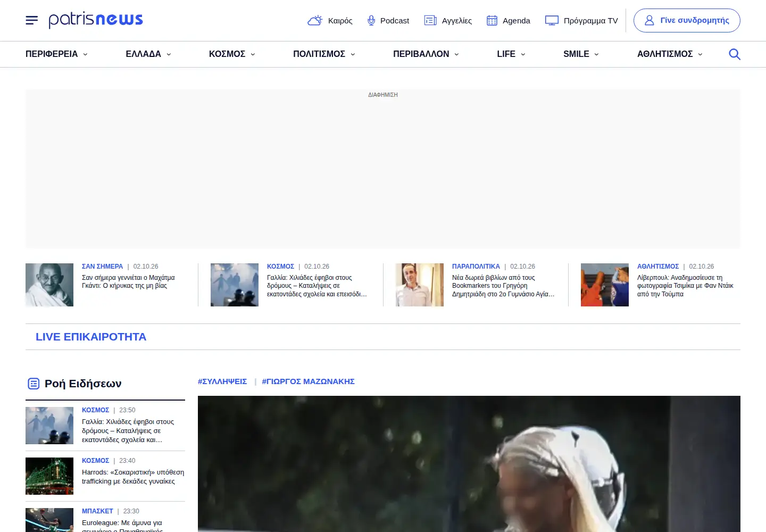The height and width of the screenshot is (532, 766).
Task: Click the Γίνε συνδρομητής subscribe button
Action: (687, 20)
